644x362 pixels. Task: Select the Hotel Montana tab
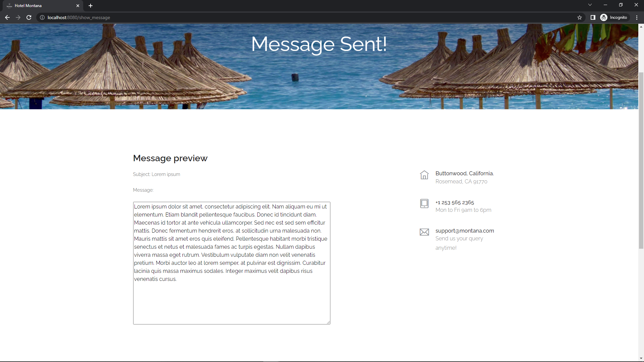40,6
